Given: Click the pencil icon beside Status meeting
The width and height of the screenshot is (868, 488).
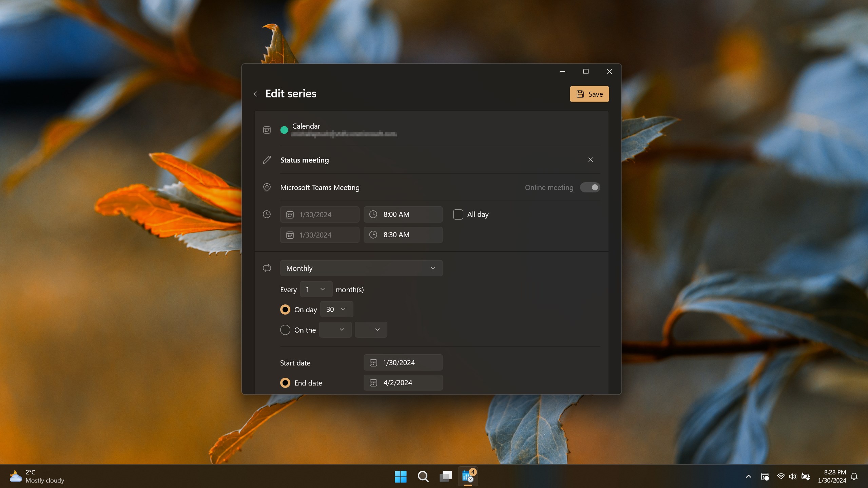Looking at the screenshot, I should tap(267, 160).
